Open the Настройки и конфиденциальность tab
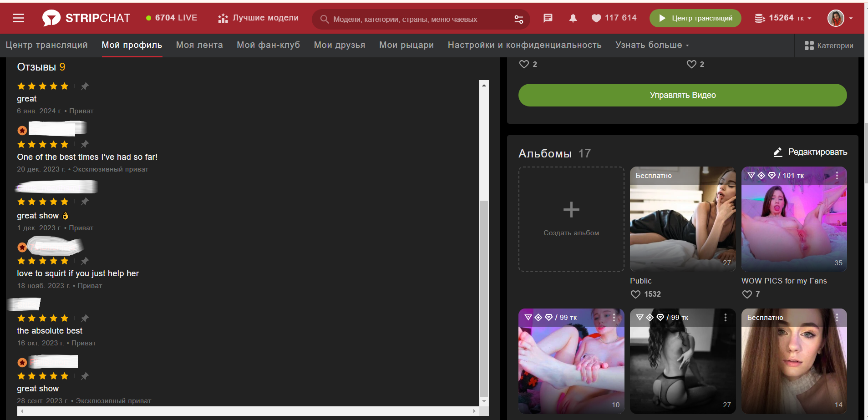 point(524,45)
